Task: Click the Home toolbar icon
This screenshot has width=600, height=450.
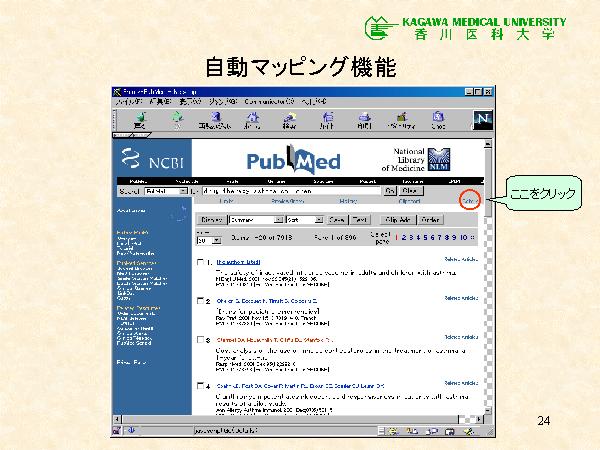Action: [x=252, y=120]
